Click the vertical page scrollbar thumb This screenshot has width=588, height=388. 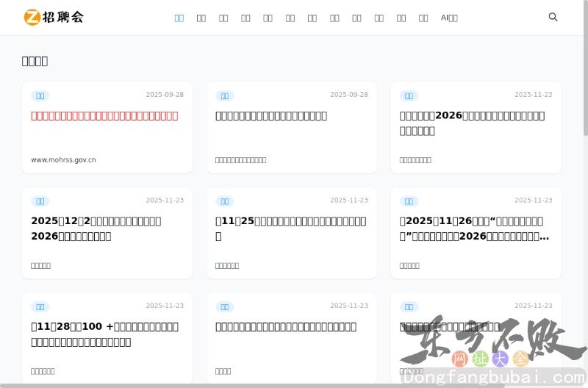586,68
